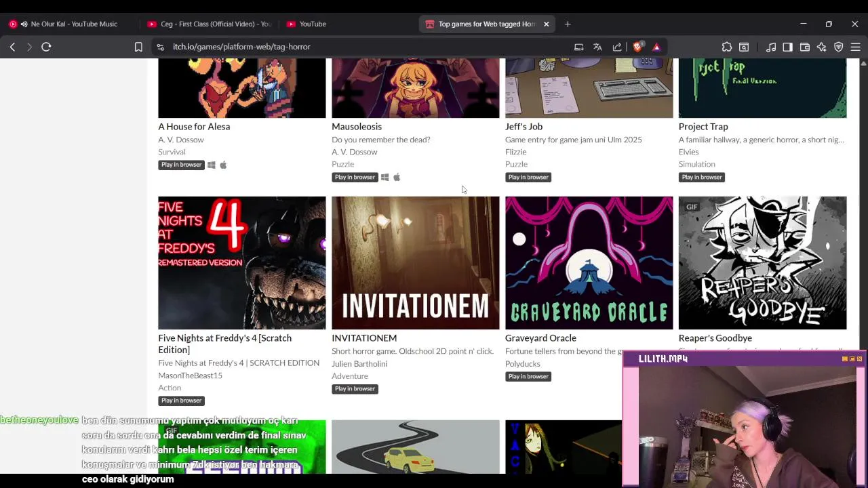Open Brave Wallet icon
The image size is (868, 488).
pos(805,47)
